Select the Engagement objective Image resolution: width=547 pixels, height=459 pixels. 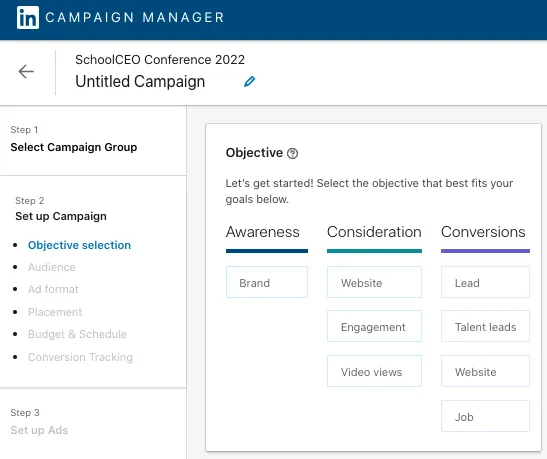[x=374, y=326]
